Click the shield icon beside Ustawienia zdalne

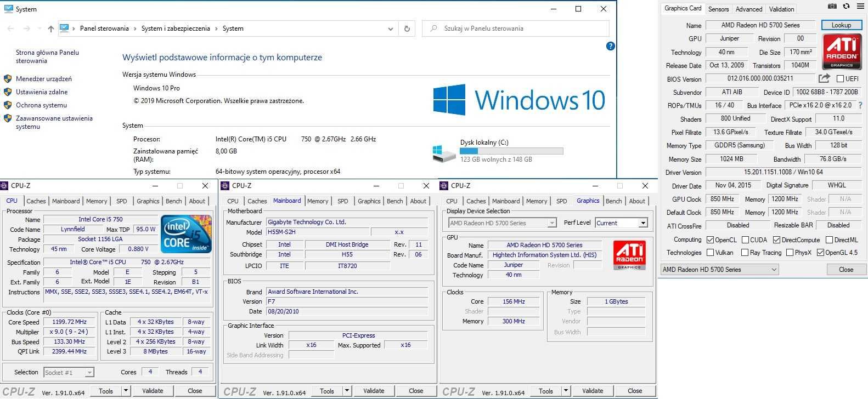(x=8, y=92)
